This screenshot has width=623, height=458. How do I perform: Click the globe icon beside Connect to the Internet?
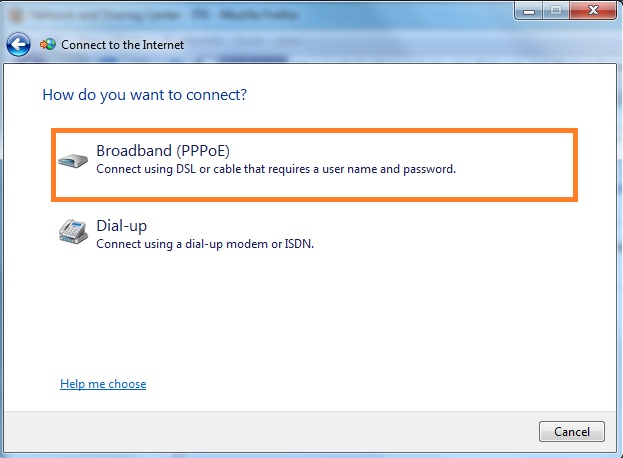(x=48, y=44)
